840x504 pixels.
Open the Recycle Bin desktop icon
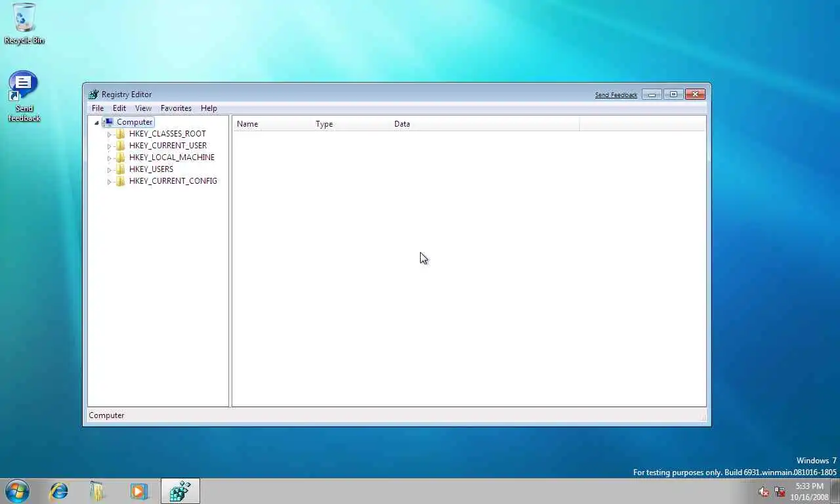[24, 24]
